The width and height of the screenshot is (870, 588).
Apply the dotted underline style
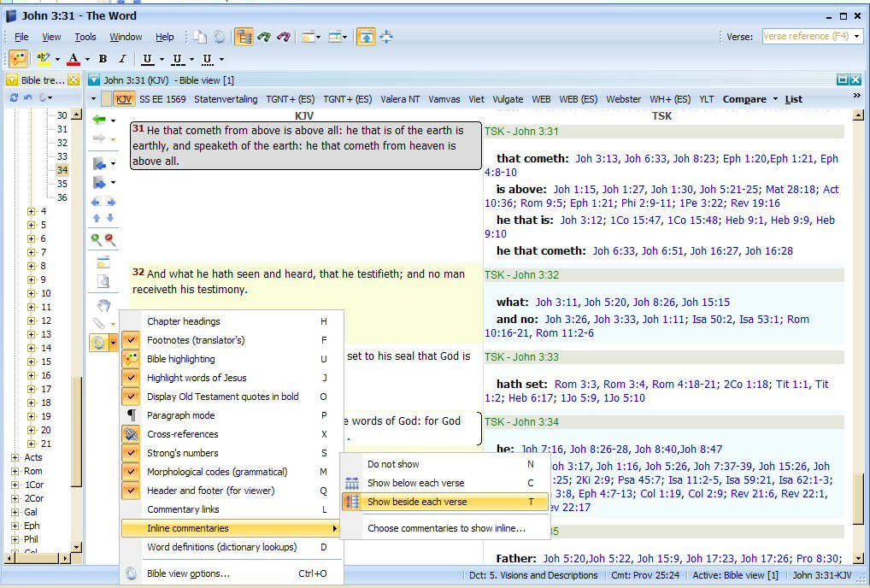tap(207, 59)
